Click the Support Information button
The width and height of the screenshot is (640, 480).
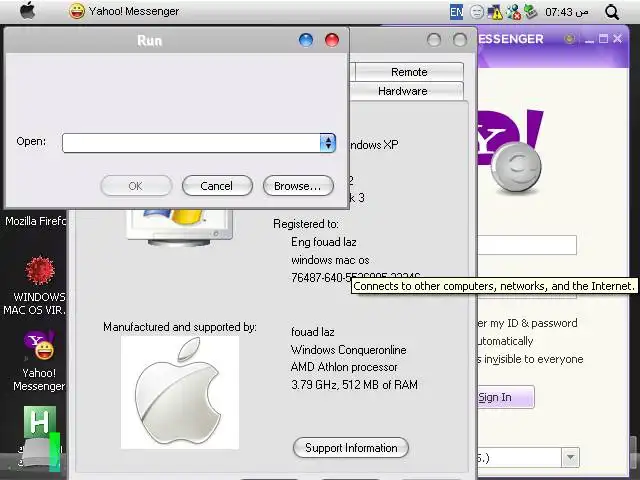click(x=351, y=448)
